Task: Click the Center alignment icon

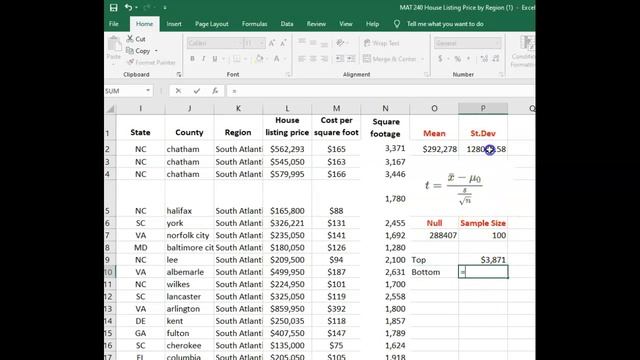Action: (313, 59)
